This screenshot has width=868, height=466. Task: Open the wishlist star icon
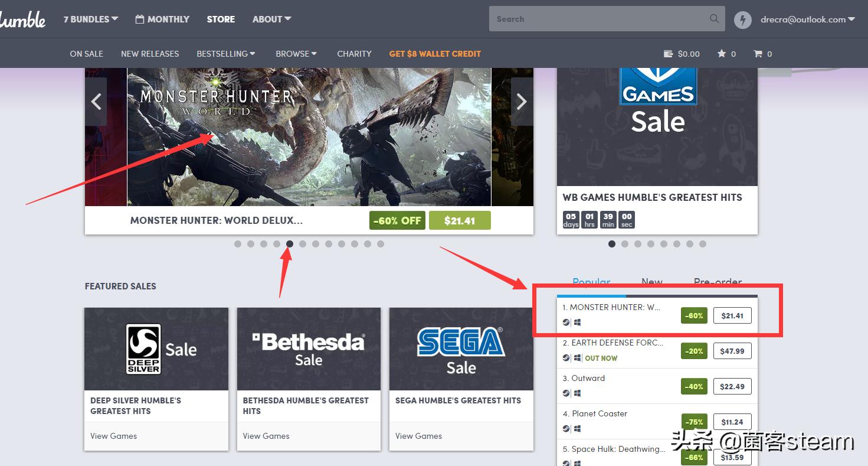pyautogui.click(x=722, y=54)
